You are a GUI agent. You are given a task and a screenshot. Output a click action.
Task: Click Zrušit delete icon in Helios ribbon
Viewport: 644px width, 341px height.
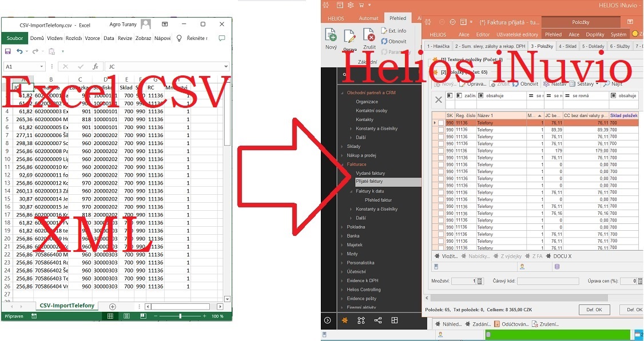click(x=369, y=35)
